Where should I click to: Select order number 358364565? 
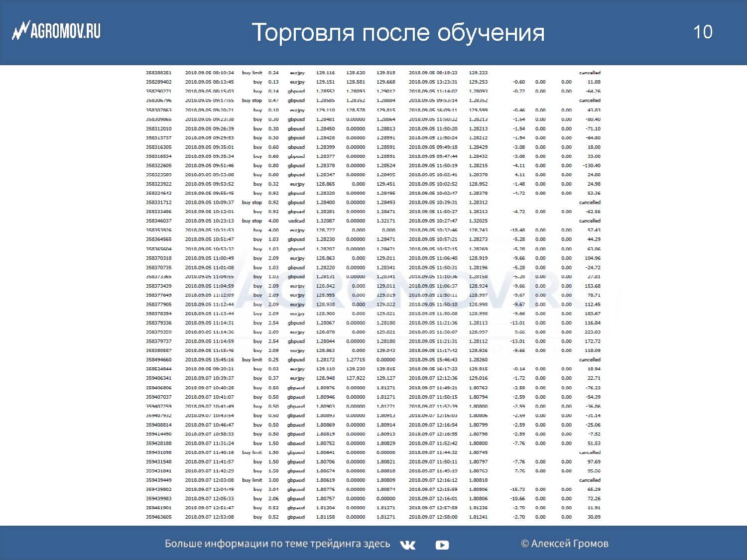[x=158, y=239]
